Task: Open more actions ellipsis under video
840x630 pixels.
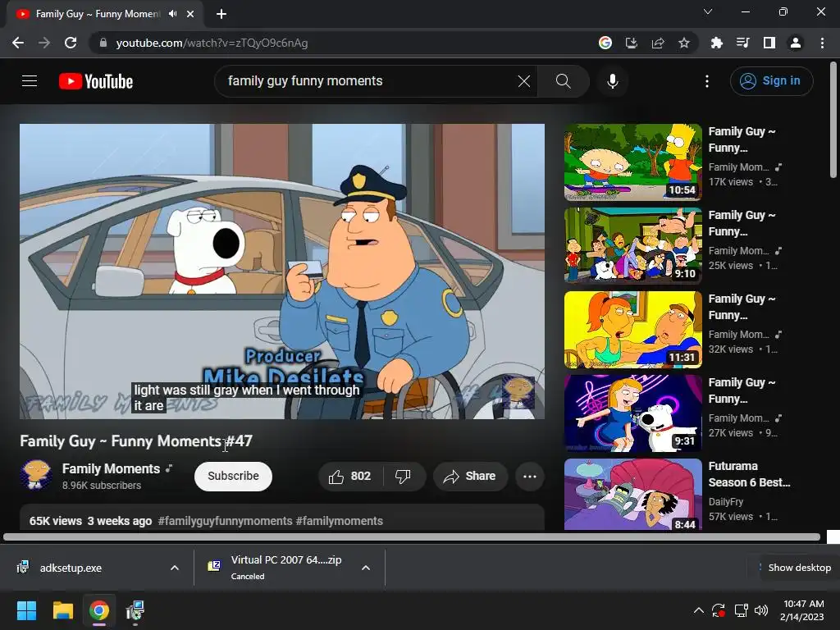Action: [x=529, y=477]
